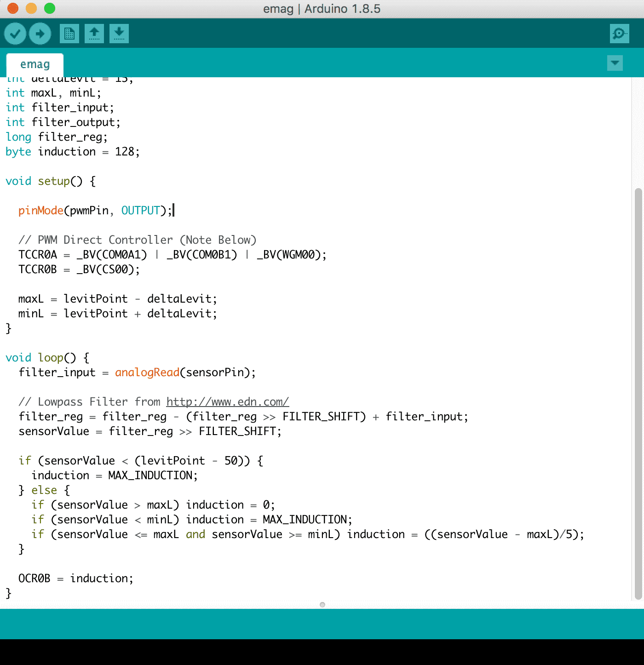
Task: Click the 'long filter_reg;' declaration
Action: (57, 137)
